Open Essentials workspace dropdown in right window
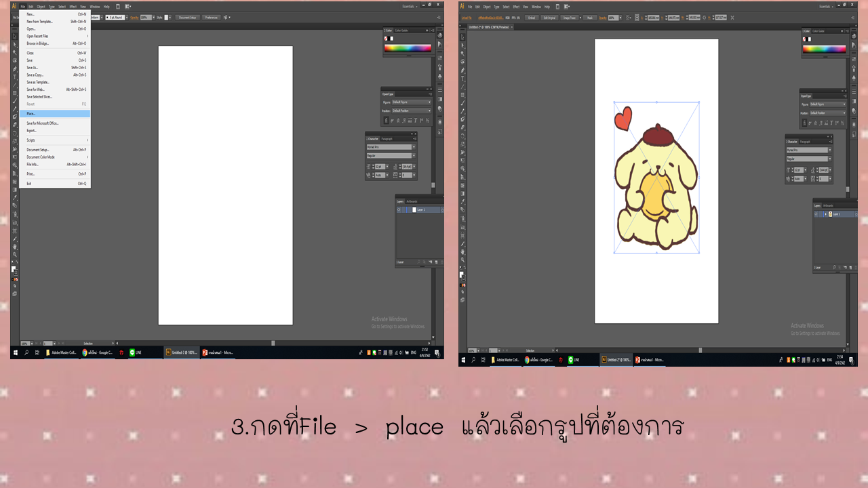The image size is (868, 488). click(x=826, y=7)
